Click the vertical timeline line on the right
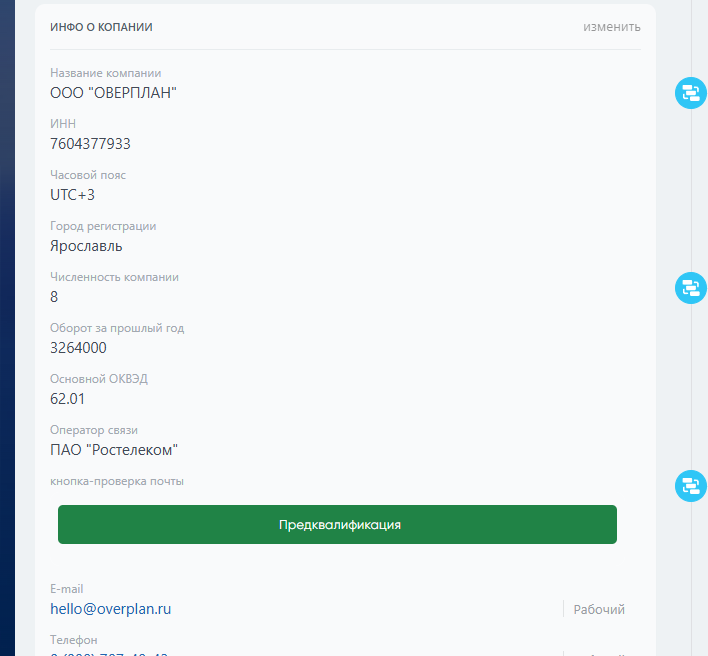This screenshot has height=656, width=708. coord(691,380)
